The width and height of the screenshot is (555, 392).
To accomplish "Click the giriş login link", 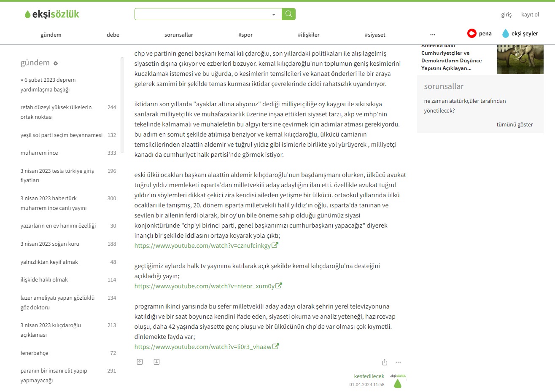I will coord(507,14).
